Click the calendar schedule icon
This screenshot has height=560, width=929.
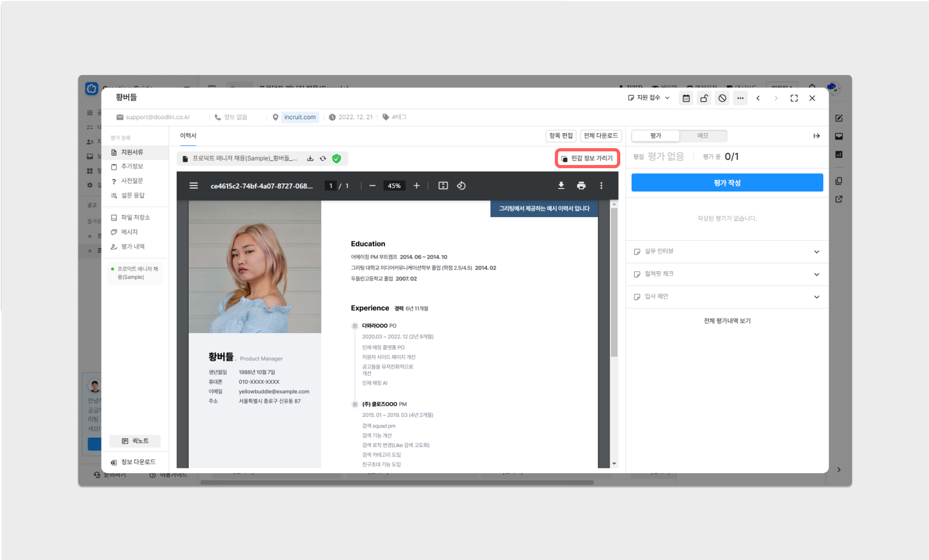click(686, 98)
